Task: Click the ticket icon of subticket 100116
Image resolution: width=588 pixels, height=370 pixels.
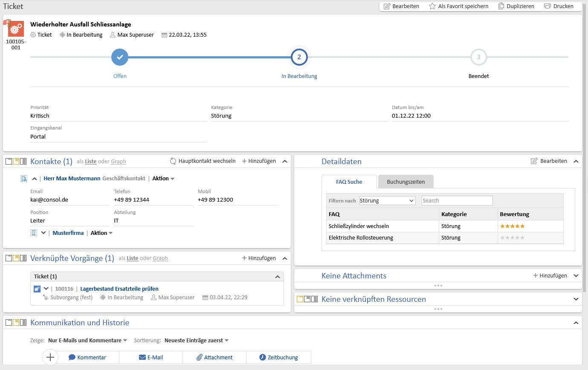Action: point(37,288)
